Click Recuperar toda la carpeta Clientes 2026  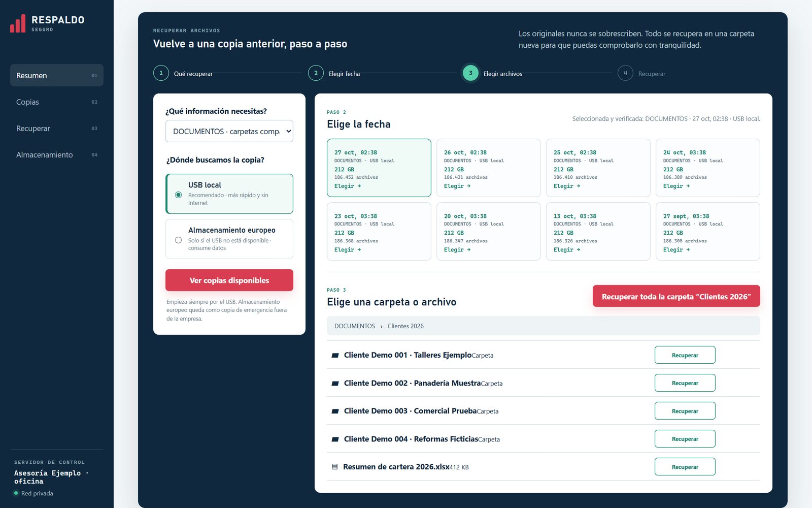[676, 296]
